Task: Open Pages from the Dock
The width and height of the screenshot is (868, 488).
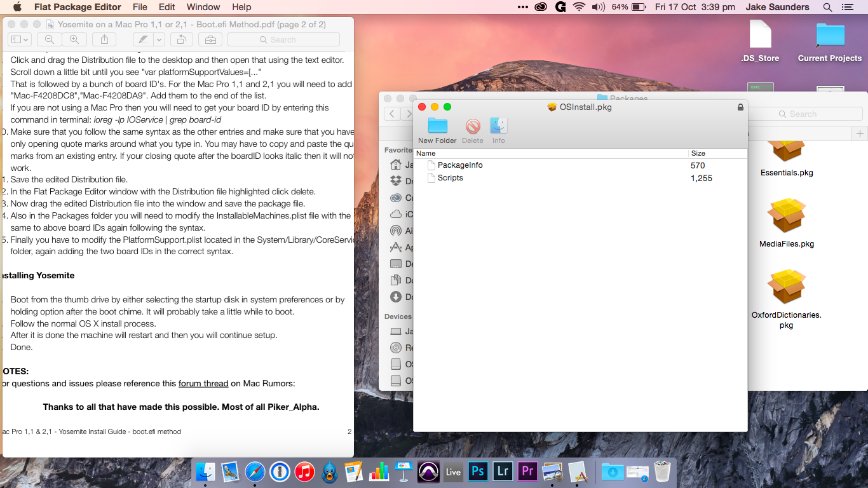Action: [x=354, y=471]
